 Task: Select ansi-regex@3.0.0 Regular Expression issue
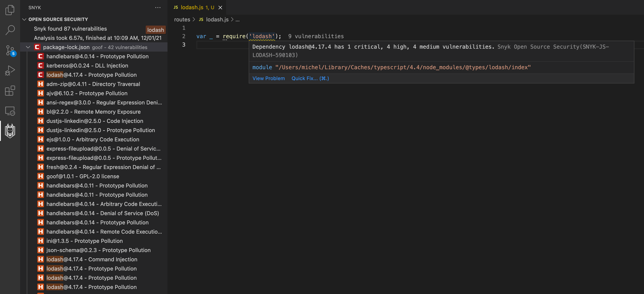pyautogui.click(x=94, y=103)
